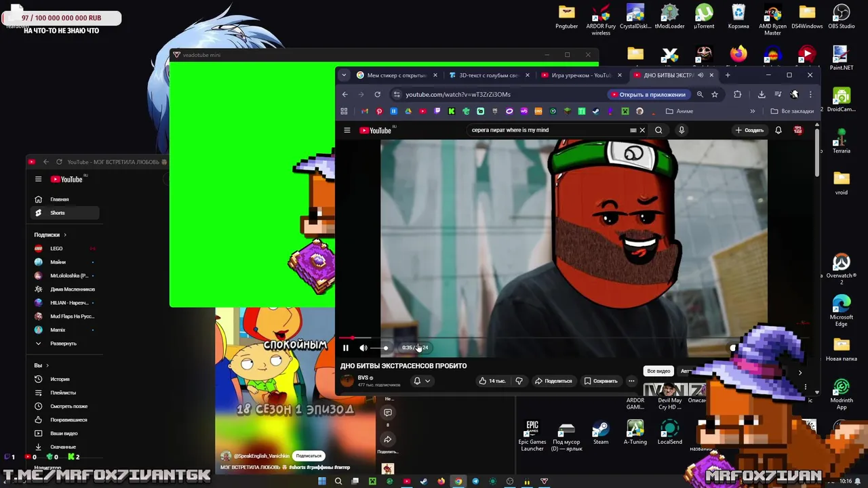Select Shorts in the left YouTube sidebar
868x488 pixels.
click(x=65, y=213)
